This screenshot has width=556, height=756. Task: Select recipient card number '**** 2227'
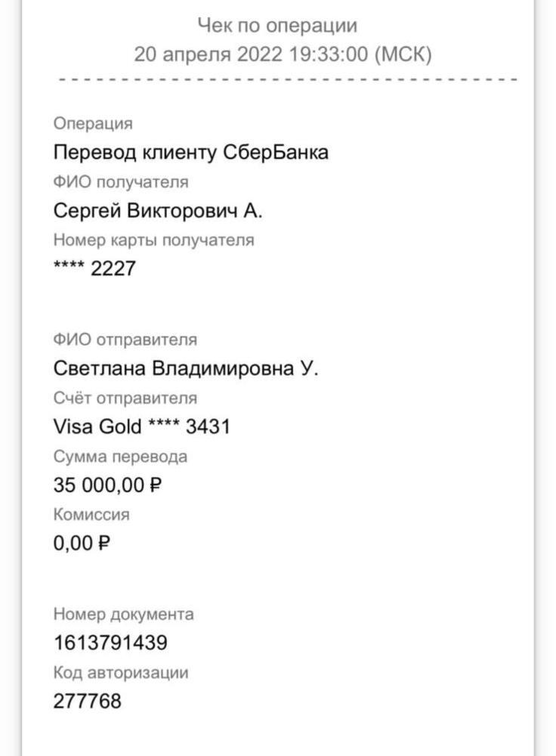point(94,268)
